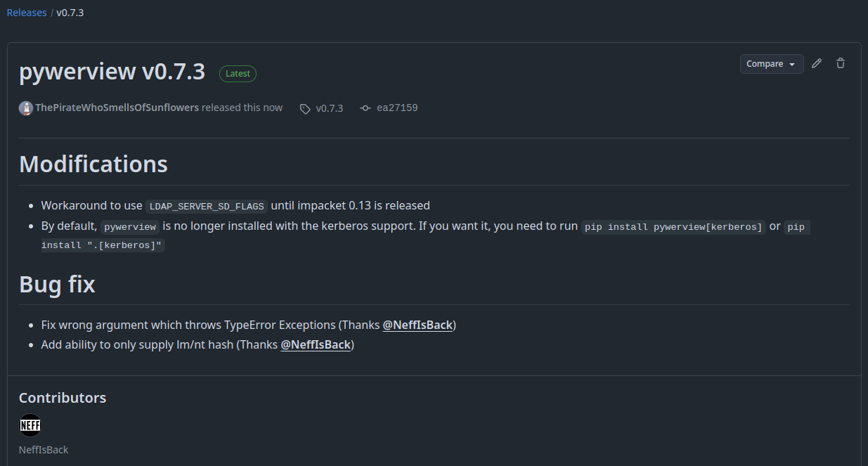Open ThePirateWhoSmellsOfSunflowers profile link
This screenshot has height=466, width=868.
tap(117, 108)
